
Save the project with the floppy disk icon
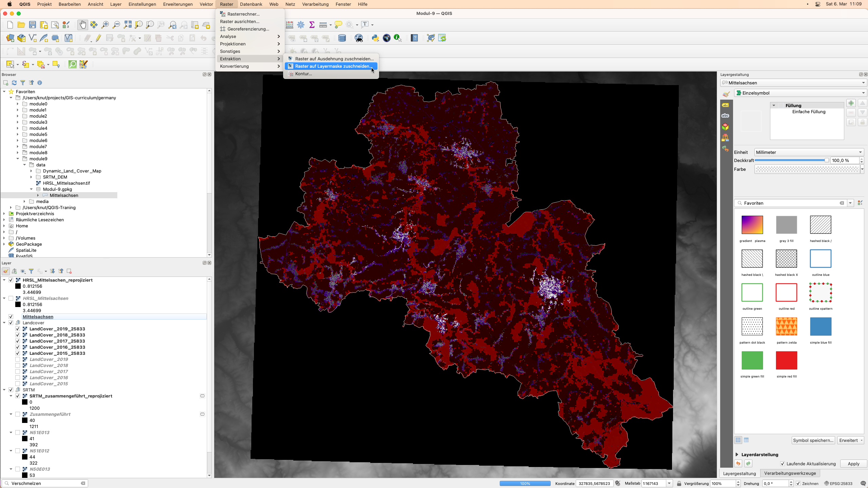coord(32,25)
